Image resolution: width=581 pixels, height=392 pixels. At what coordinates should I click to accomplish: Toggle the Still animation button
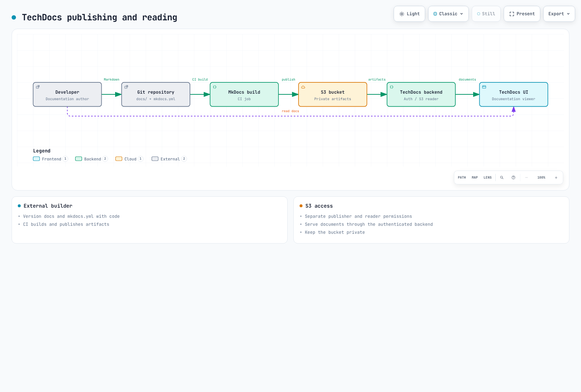(486, 14)
